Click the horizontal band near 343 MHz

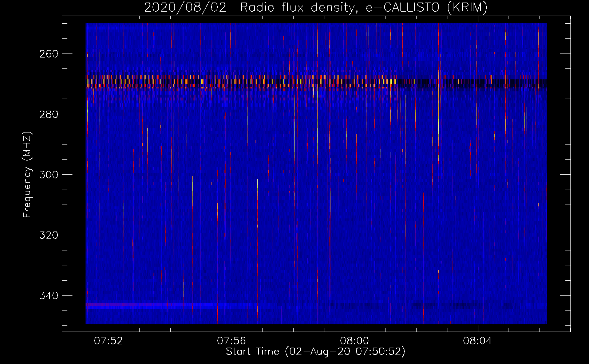(x=316, y=306)
